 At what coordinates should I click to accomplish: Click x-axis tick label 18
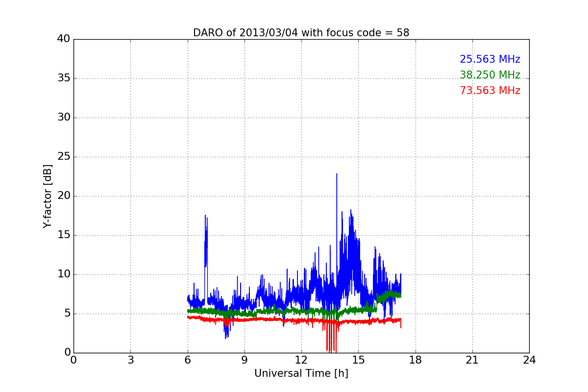tap(415, 360)
